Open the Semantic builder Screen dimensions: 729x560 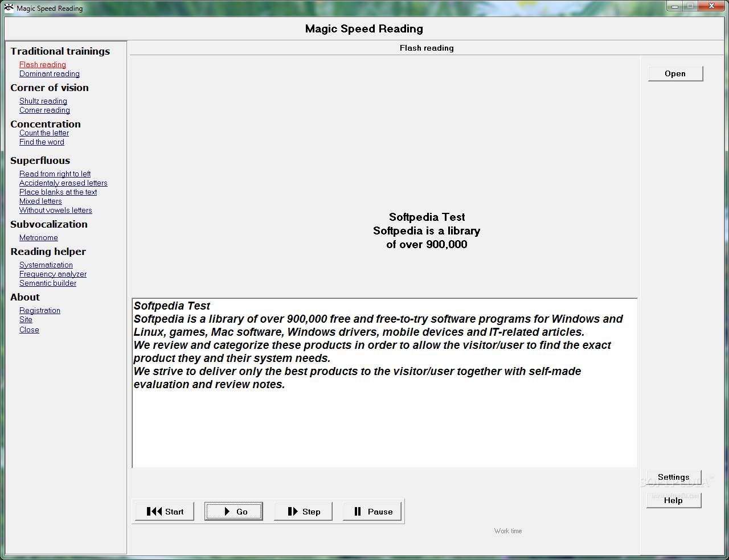48,283
